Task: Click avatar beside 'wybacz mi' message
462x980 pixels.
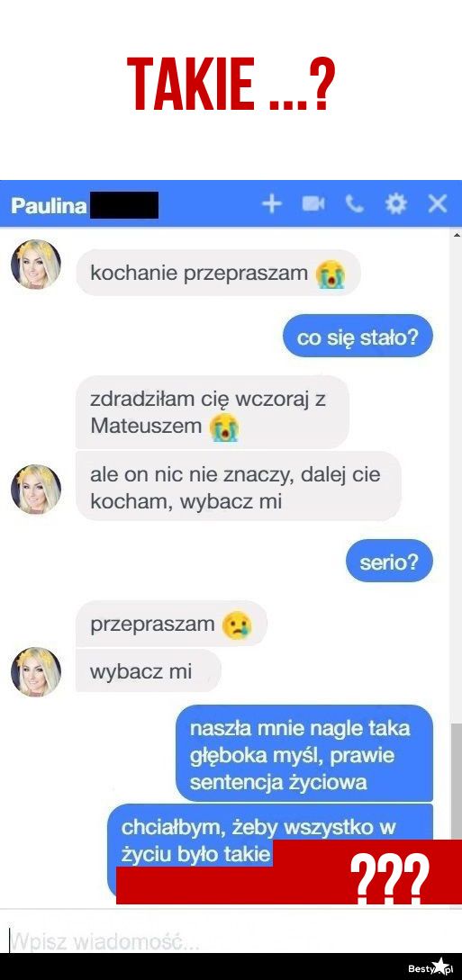Action: (x=36, y=672)
